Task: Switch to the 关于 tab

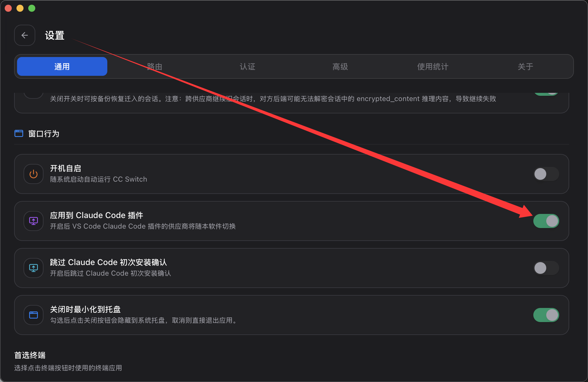Action: point(525,66)
